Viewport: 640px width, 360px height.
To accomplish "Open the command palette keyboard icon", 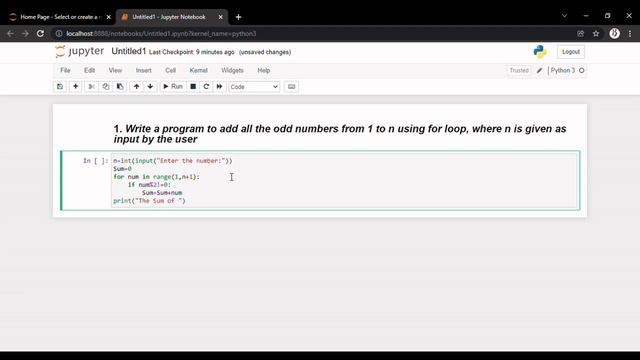I will 291,87.
